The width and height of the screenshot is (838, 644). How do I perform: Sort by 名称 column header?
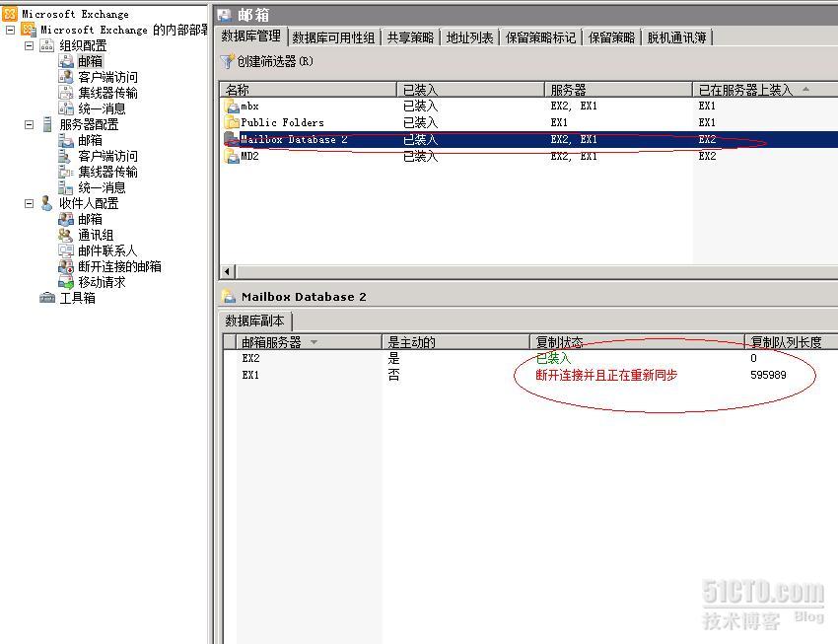coord(308,89)
